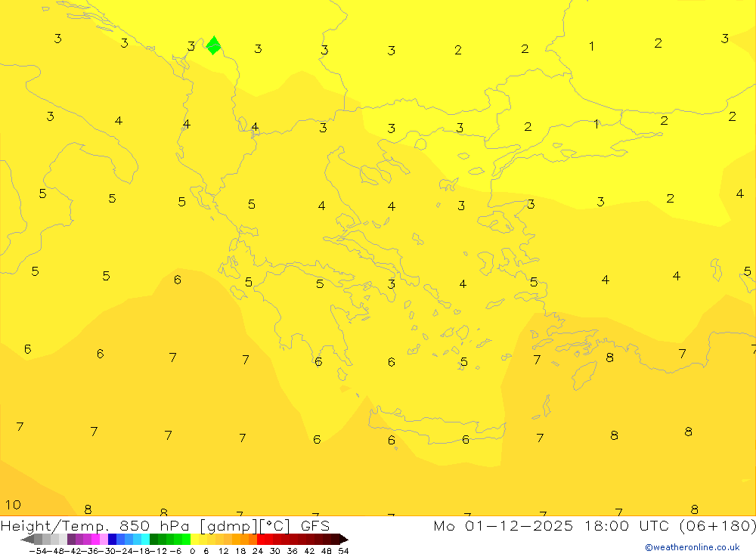
Task: Pick the dark purple swatch above label -42
Action: pyautogui.click(x=71, y=539)
